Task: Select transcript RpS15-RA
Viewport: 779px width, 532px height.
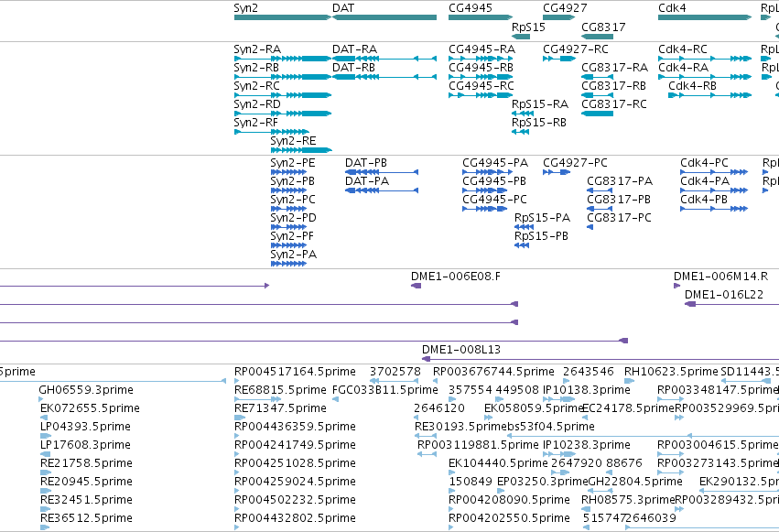Action: tap(523, 114)
